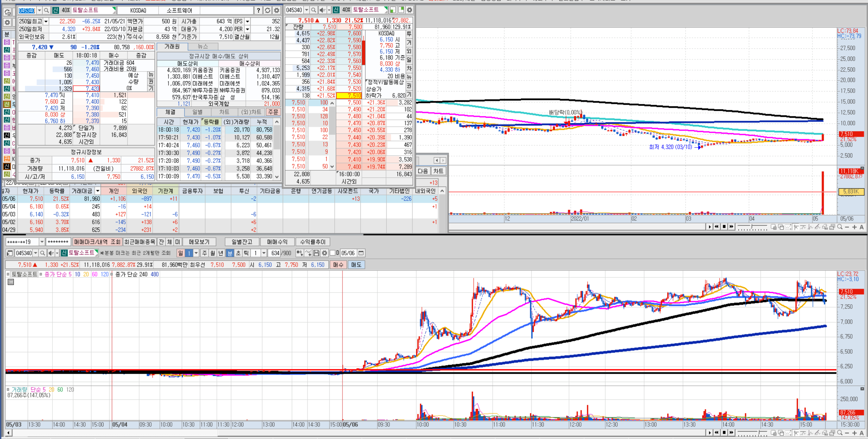868x439 pixels.
Task: Click the 매매마크/내역 조회 button
Action: coord(97,242)
